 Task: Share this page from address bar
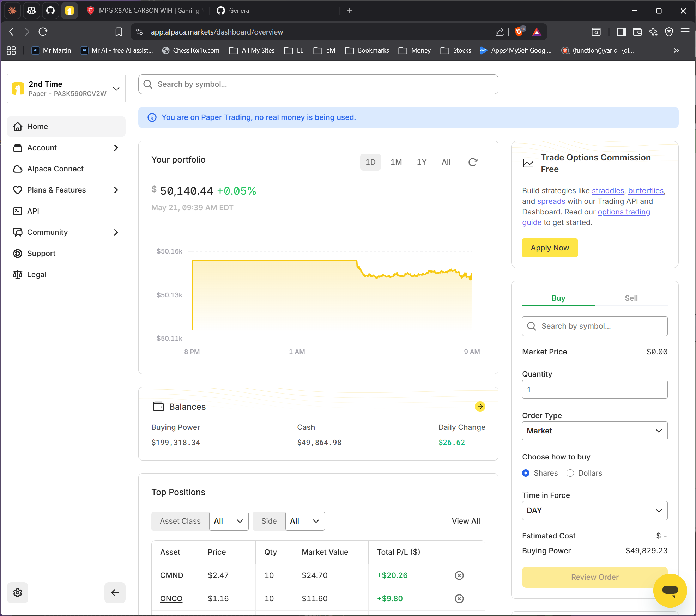pyautogui.click(x=500, y=32)
